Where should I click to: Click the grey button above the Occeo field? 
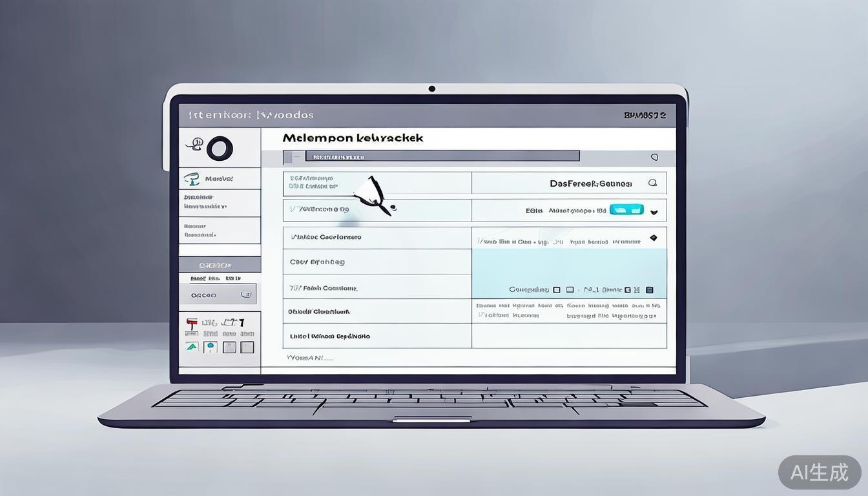click(220, 265)
